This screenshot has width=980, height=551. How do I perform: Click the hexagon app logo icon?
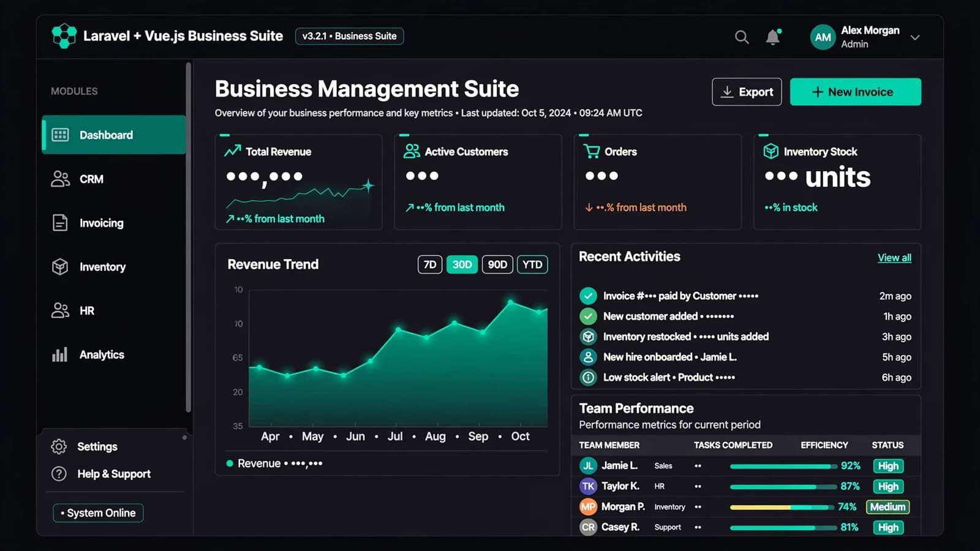click(x=64, y=36)
